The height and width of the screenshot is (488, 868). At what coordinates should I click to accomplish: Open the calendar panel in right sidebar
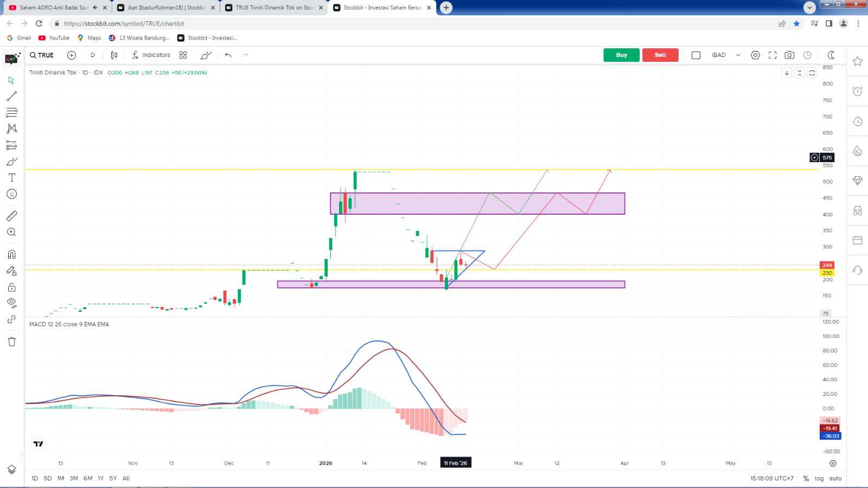coord(858,240)
